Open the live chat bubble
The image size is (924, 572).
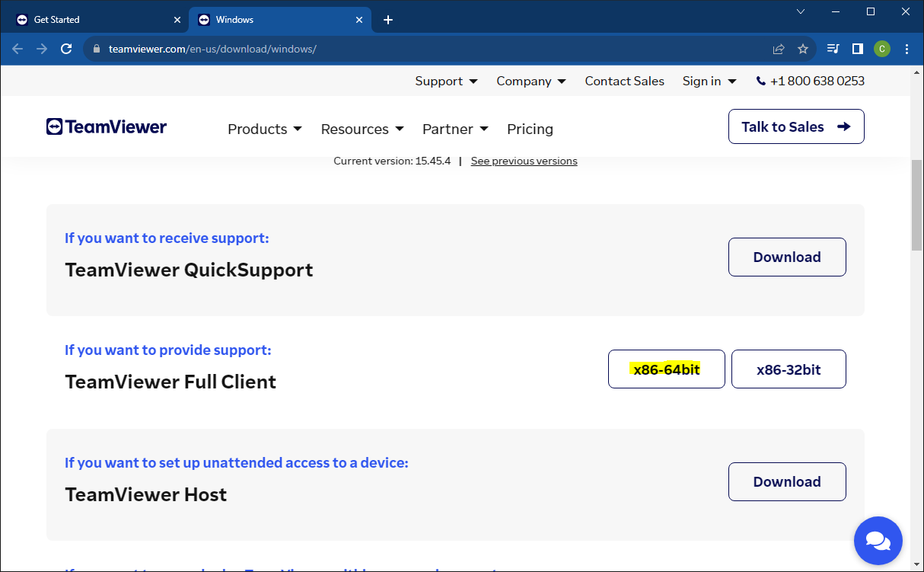878,540
